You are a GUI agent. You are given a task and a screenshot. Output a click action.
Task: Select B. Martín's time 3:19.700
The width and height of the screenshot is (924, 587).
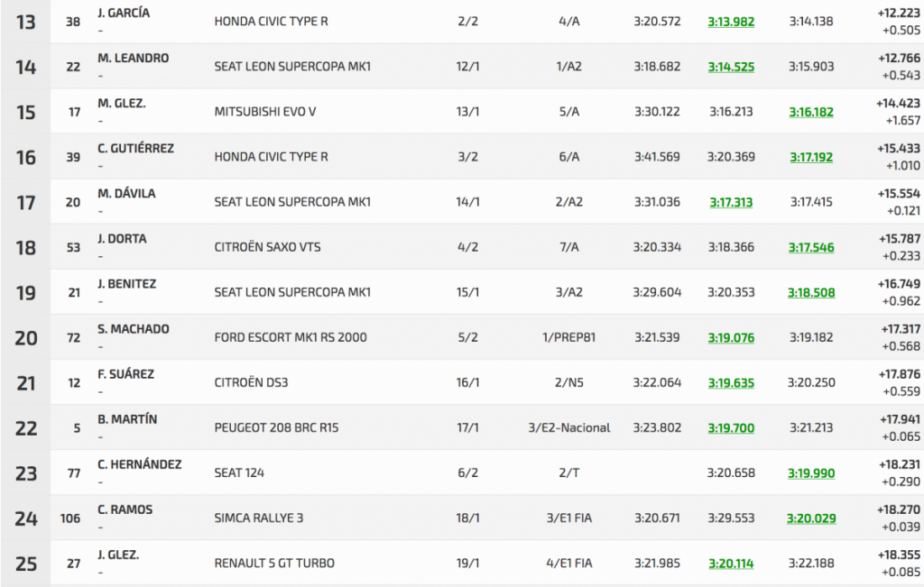coord(730,427)
